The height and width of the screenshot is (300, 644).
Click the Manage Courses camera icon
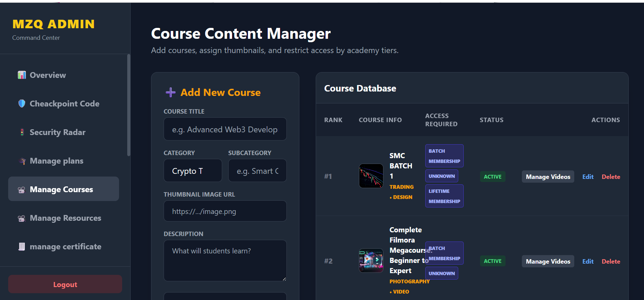click(21, 190)
